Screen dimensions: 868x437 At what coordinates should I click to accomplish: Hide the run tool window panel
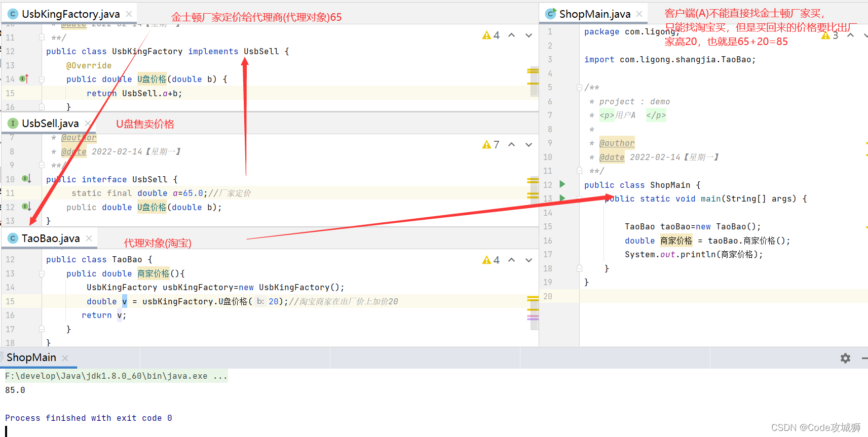(864, 358)
